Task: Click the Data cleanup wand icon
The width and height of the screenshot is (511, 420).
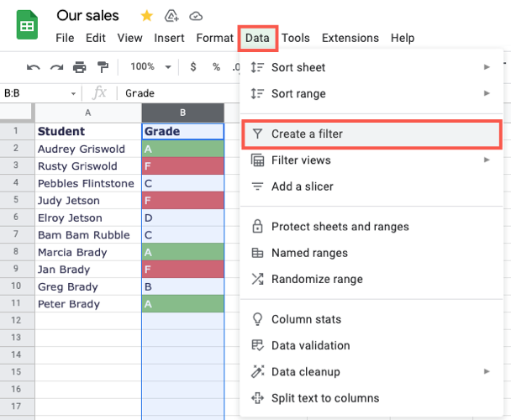Action: click(x=257, y=371)
